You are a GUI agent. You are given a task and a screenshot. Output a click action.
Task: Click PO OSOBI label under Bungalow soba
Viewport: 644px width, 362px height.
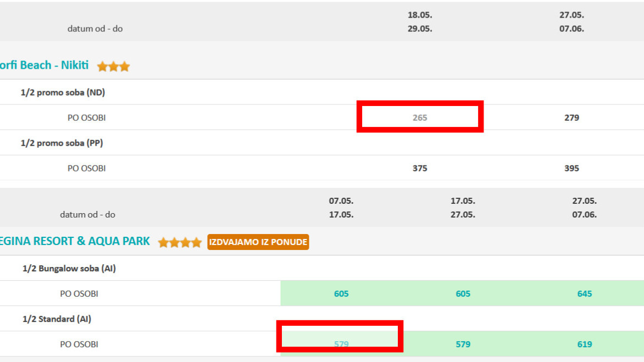79,294
